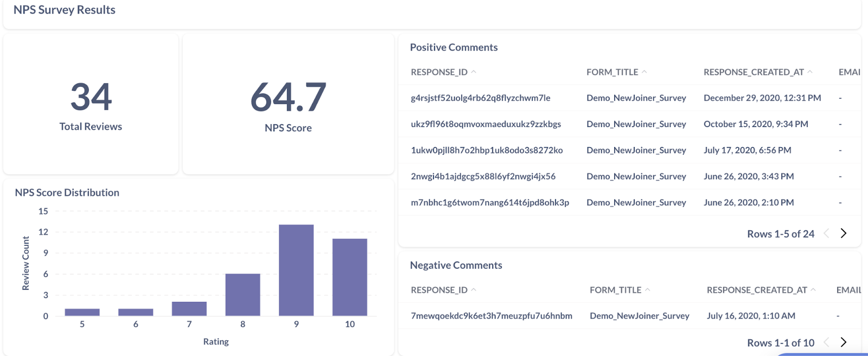This screenshot has width=868, height=356.
Task: Click the next page arrow in Negative Comments
Action: coord(844,342)
